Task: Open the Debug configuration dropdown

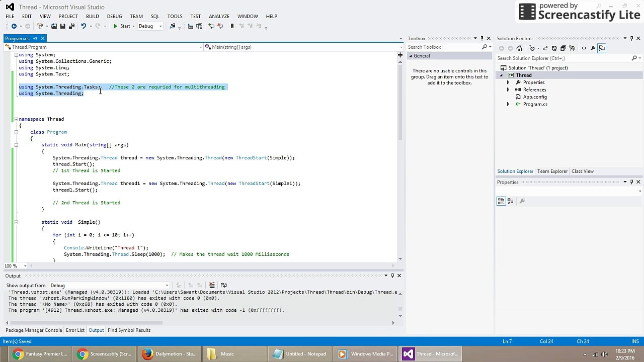Action: [150, 26]
